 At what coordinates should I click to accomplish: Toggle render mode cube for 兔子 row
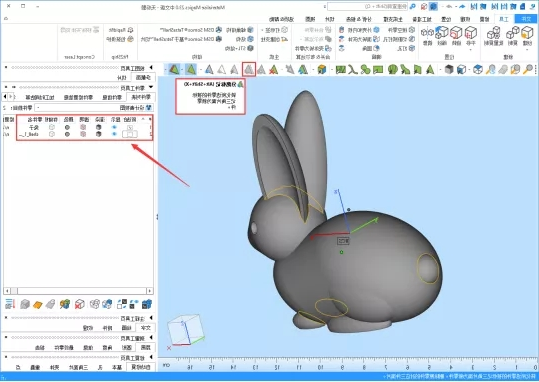99,127
